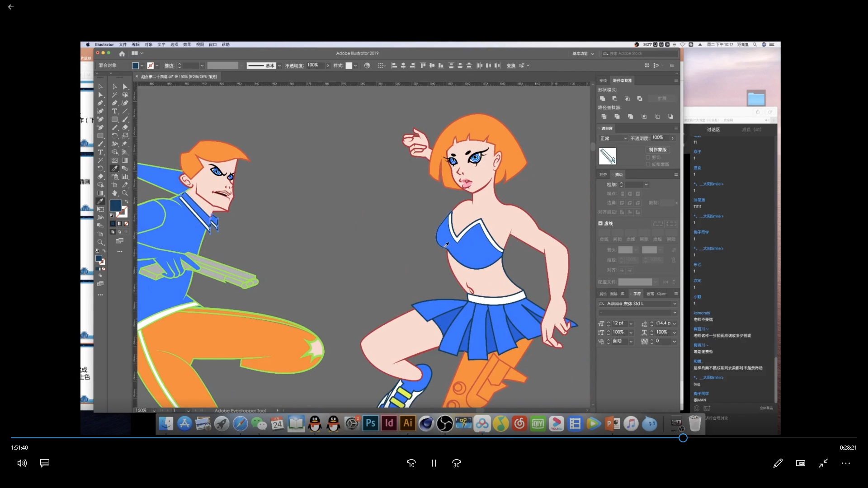Click the Intersect shape mode icon
Screen dimensions: 868x488
tap(627, 99)
